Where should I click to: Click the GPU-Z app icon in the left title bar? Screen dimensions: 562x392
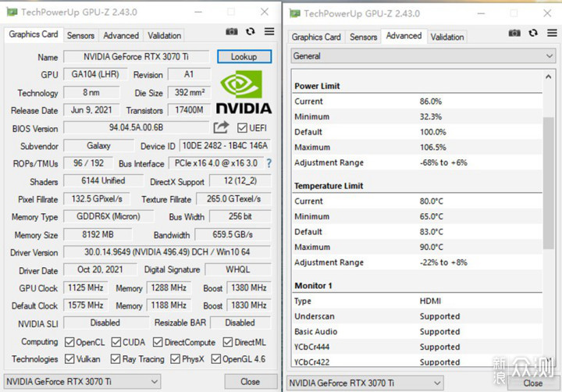point(12,12)
